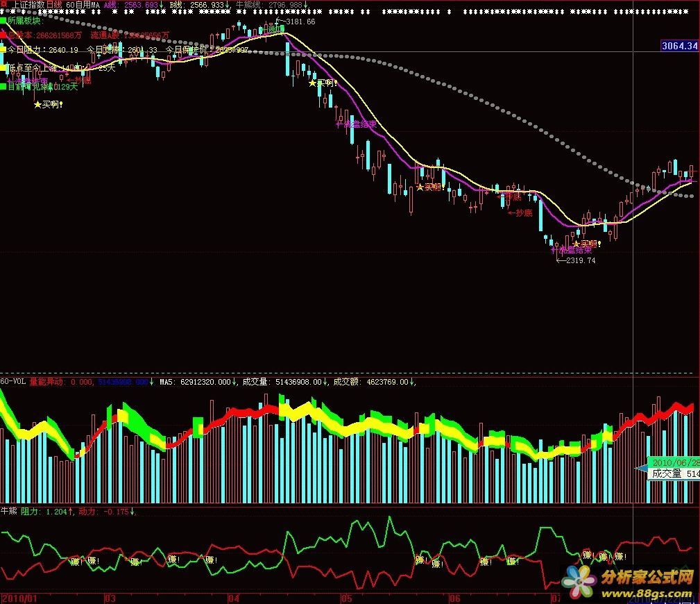700x604 pixels.
Task: Click the 总股本 266261568万 text
Action: coord(44,35)
